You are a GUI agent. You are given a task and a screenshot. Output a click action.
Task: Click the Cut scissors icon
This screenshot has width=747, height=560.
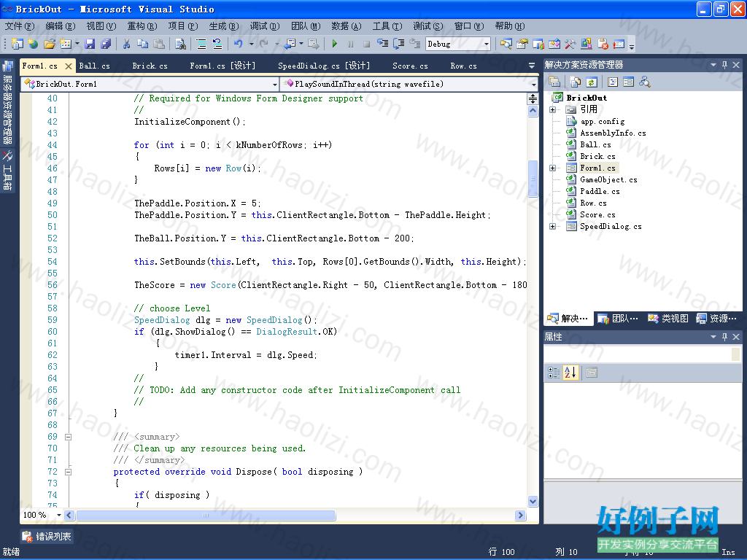(127, 44)
